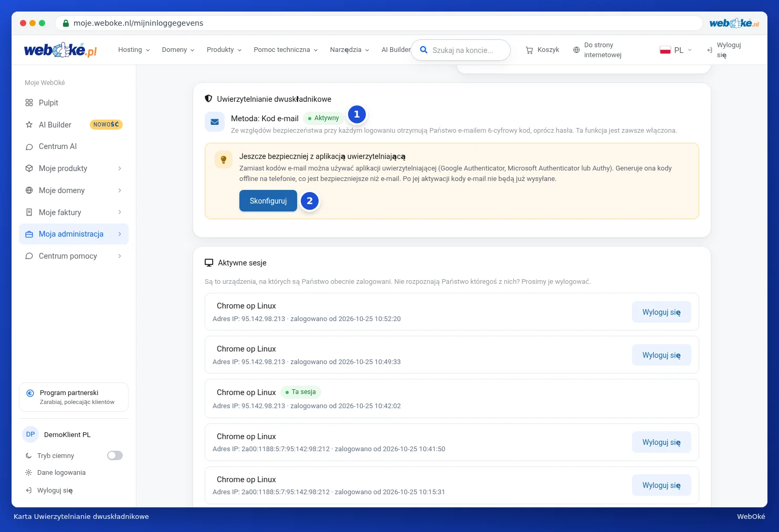Expand the Moje faktury chevron
The width and height of the screenshot is (779, 532).
pyautogui.click(x=120, y=212)
